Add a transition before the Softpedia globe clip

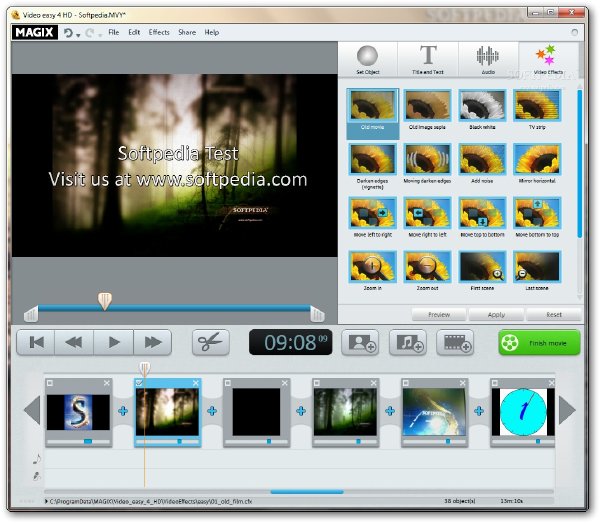click(x=390, y=411)
